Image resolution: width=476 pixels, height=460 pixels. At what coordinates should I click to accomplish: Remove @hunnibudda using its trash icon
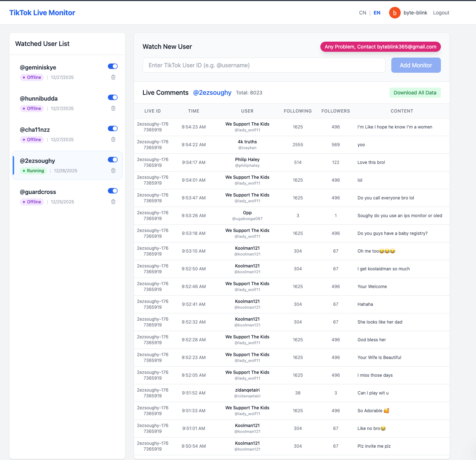coord(113,108)
